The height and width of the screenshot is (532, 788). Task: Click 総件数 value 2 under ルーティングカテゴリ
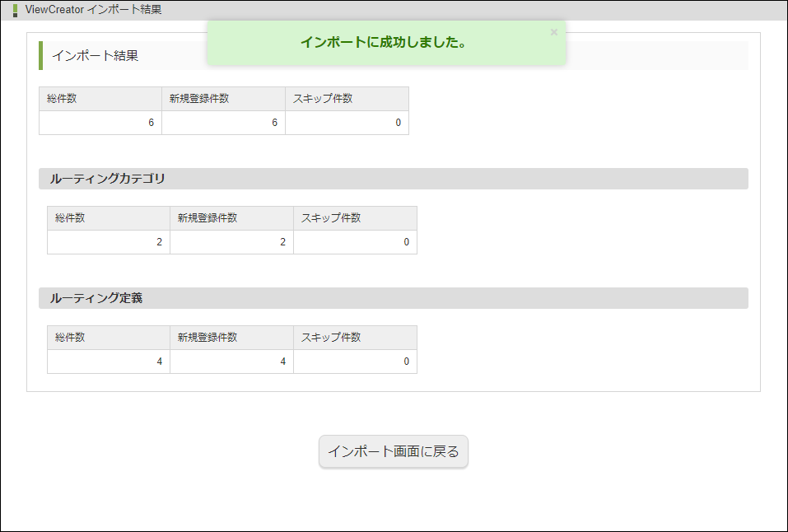[109, 242]
